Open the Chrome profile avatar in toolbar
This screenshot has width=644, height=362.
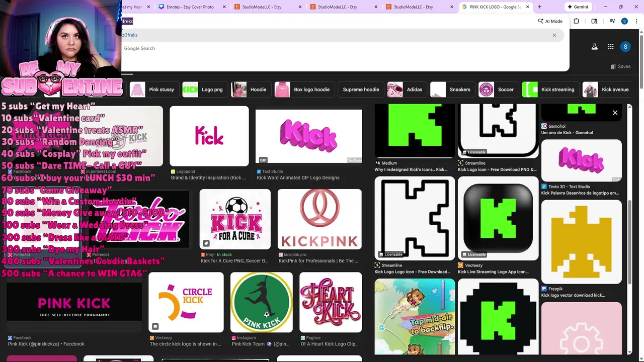coord(624,21)
